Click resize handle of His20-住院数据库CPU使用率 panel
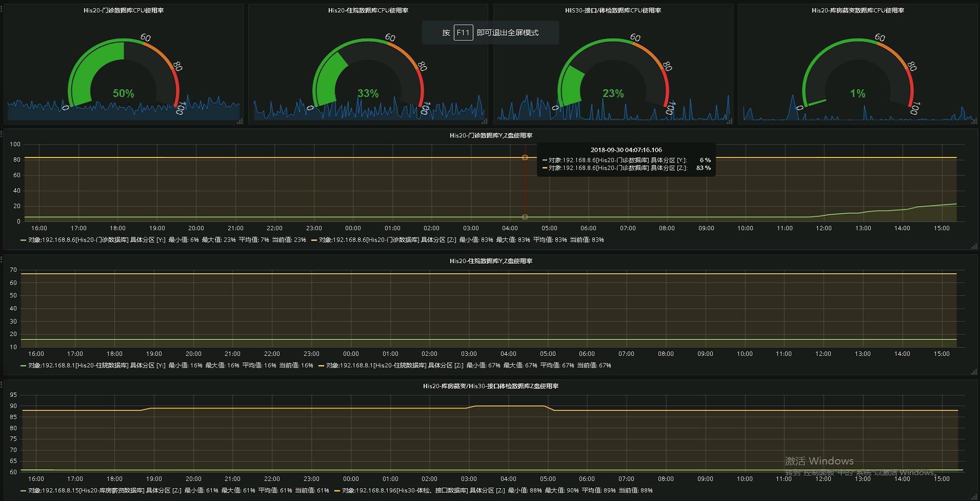This screenshot has width=980, height=501. 485,122
